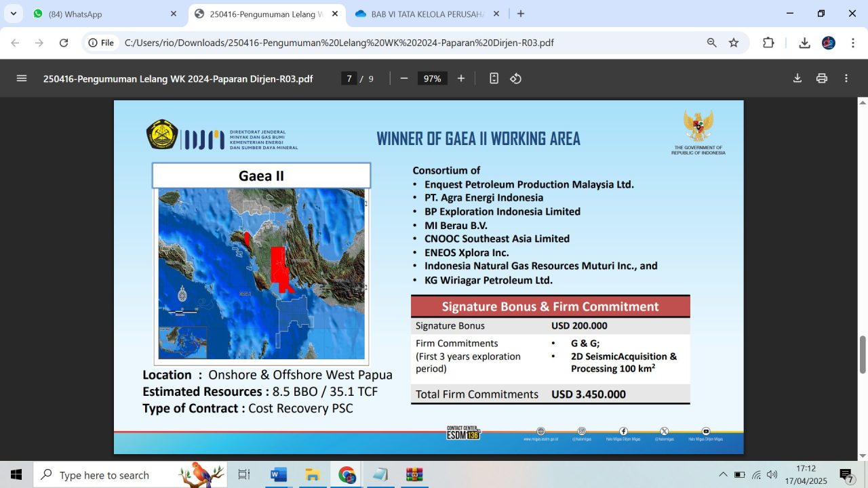Click the Gaea II map image
868x488 pixels.
point(261,274)
